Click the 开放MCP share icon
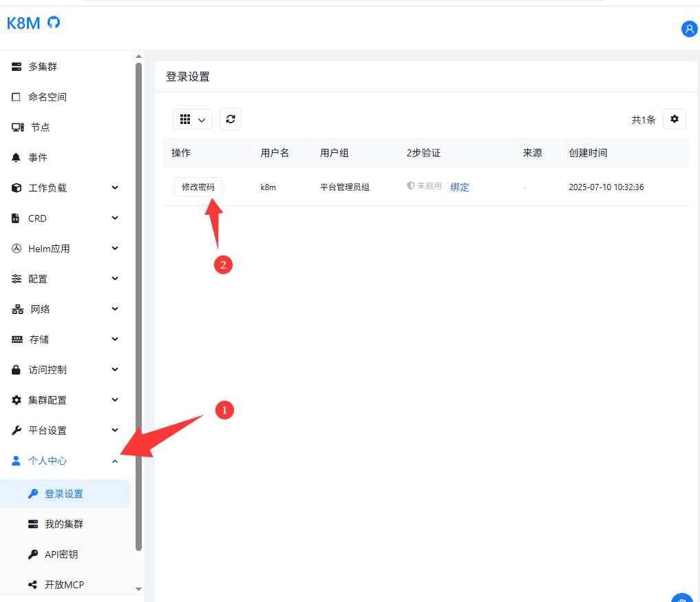This screenshot has width=700, height=602. point(32,585)
